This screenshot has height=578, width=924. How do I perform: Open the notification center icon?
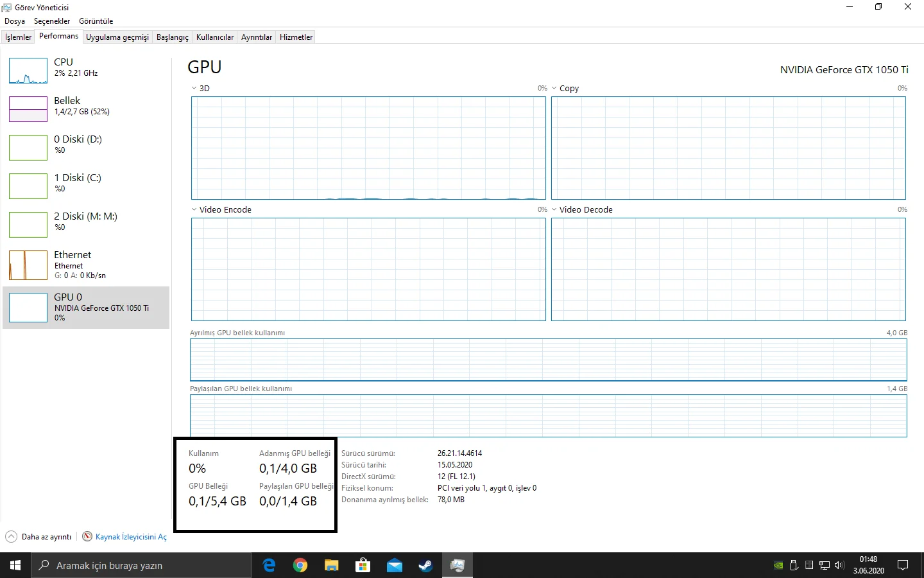click(903, 565)
